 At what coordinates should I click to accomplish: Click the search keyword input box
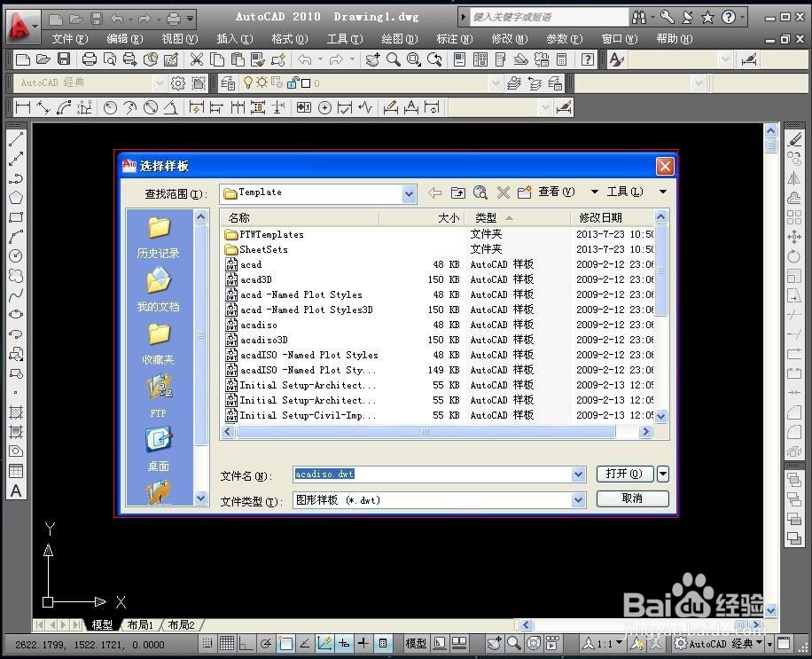click(x=550, y=17)
